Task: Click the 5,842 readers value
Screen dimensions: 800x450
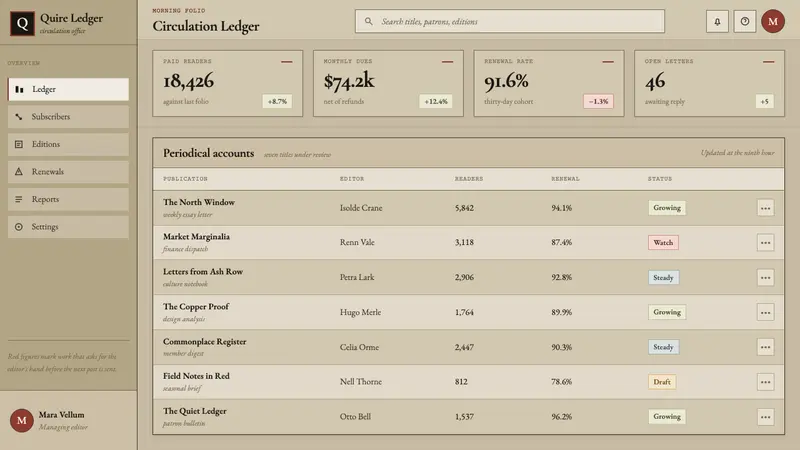Action: (x=464, y=208)
